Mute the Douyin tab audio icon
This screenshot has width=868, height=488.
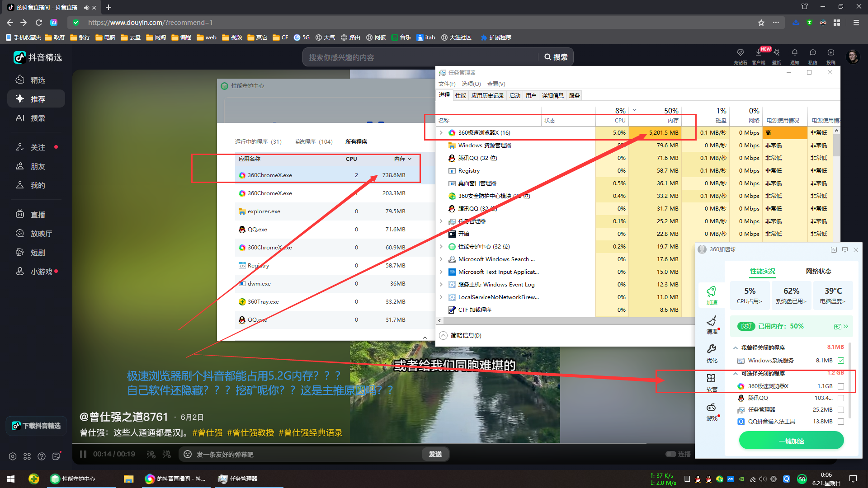pos(86,8)
